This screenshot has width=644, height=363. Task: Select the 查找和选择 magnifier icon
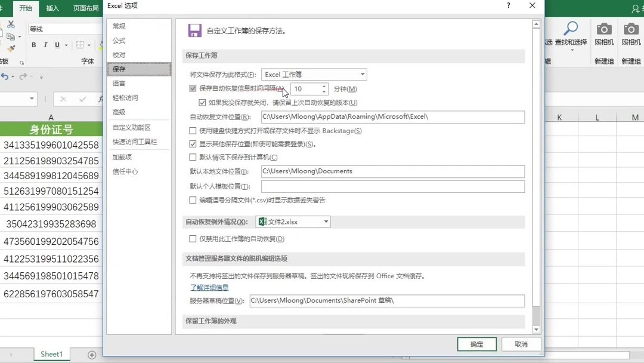pos(572,29)
